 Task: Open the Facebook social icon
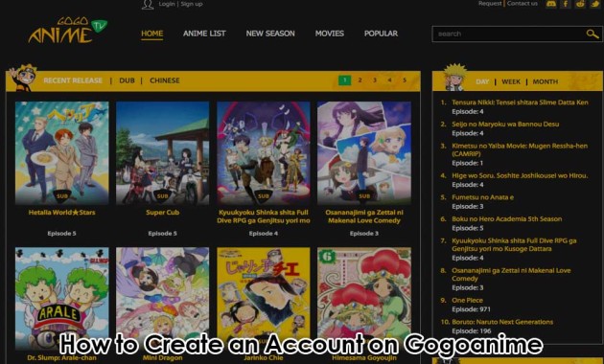click(566, 4)
